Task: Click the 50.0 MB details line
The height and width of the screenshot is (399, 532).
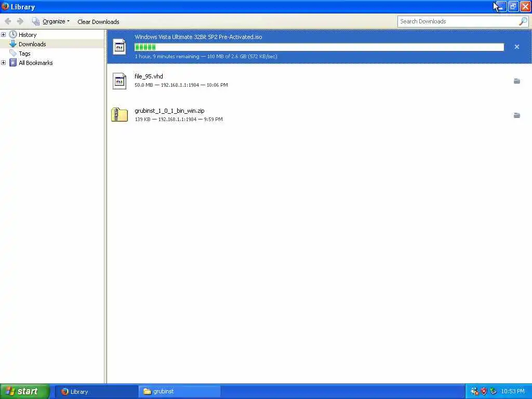Action: click(x=181, y=85)
